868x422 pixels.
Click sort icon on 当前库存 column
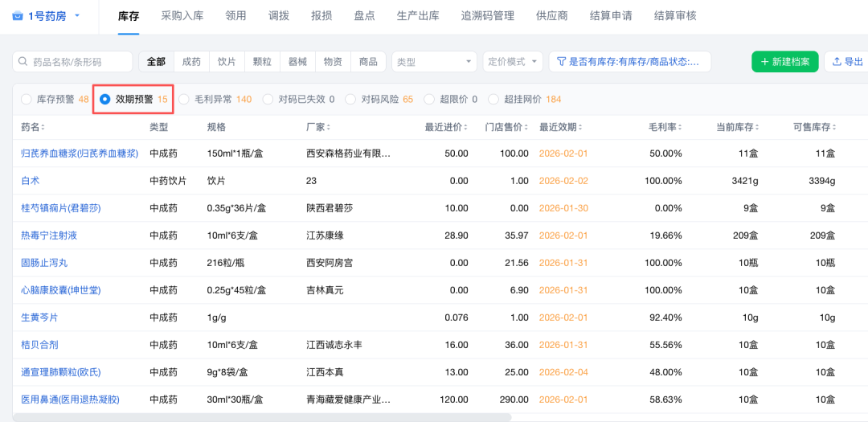click(757, 127)
